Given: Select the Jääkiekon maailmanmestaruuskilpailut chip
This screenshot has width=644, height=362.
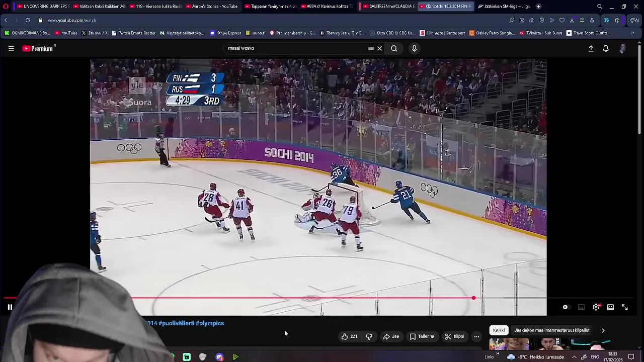Looking at the screenshot, I should coord(552,330).
